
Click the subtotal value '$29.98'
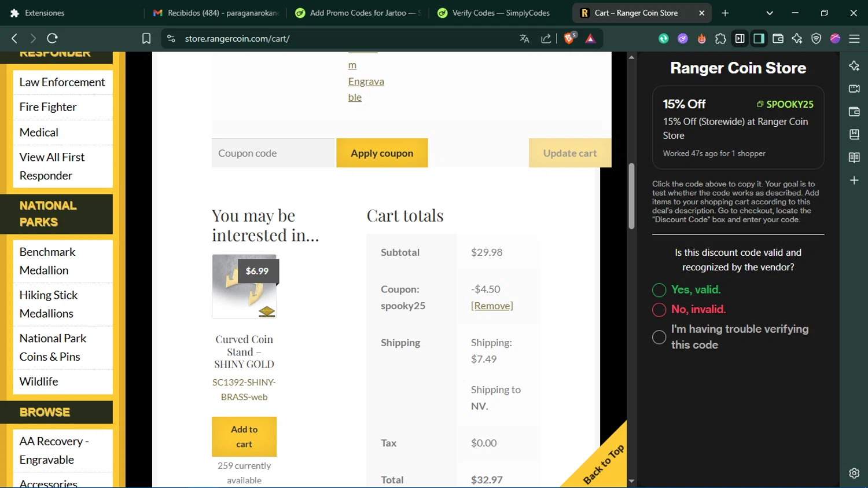[x=487, y=252]
